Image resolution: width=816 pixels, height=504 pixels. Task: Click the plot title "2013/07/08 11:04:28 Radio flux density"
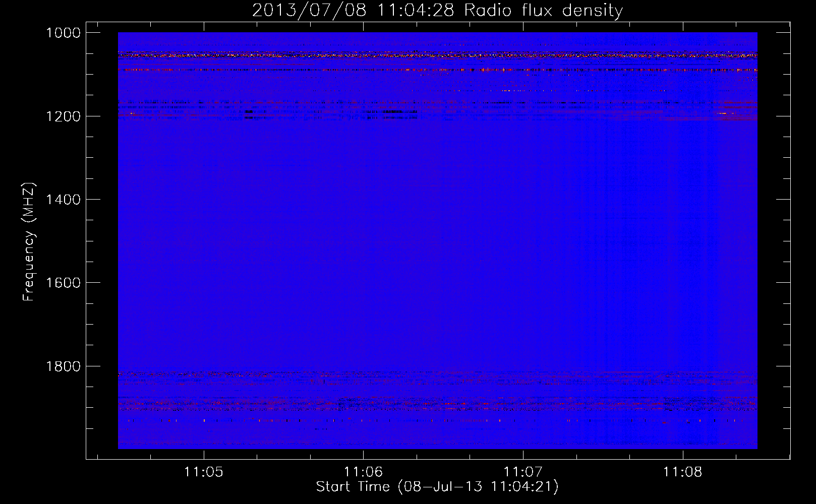click(437, 10)
